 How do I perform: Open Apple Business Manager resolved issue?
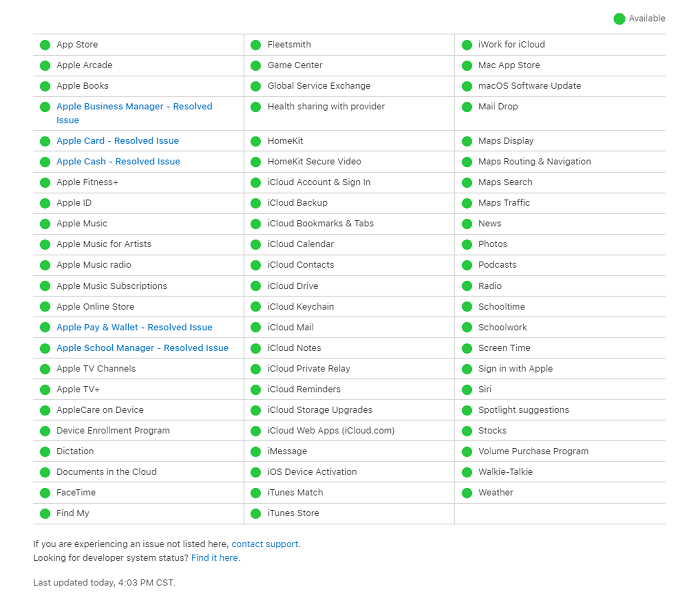(134, 113)
